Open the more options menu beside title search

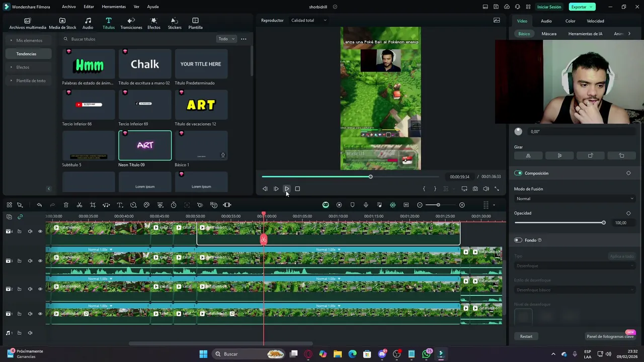point(244,39)
